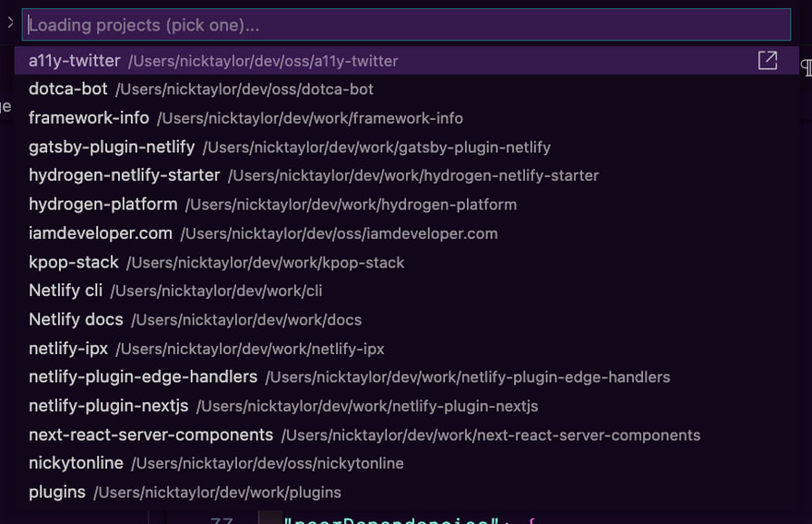Select the hydrogen-platform project

click(407, 205)
